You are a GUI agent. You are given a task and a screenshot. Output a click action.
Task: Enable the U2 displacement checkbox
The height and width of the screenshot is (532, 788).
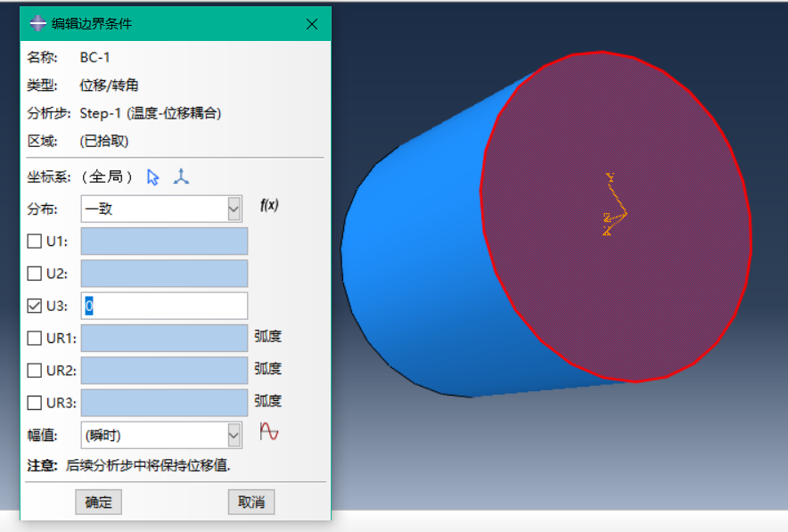pyautogui.click(x=35, y=274)
